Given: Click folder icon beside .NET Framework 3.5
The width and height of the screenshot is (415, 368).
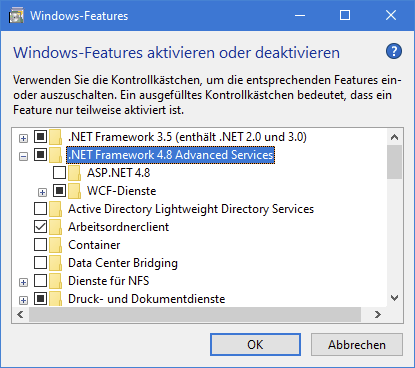Looking at the screenshot, I should (x=56, y=137).
